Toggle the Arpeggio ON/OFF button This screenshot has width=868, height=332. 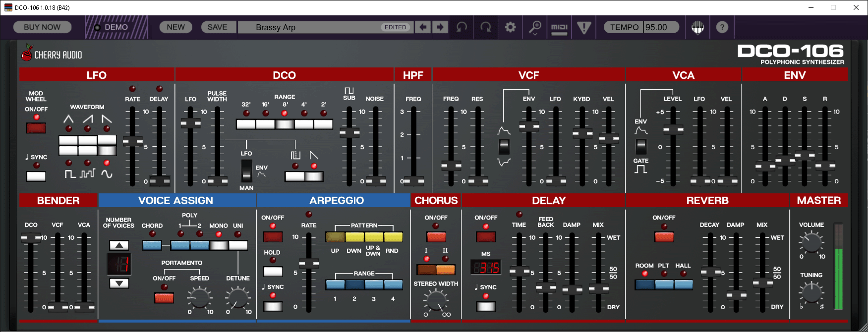[x=273, y=237]
